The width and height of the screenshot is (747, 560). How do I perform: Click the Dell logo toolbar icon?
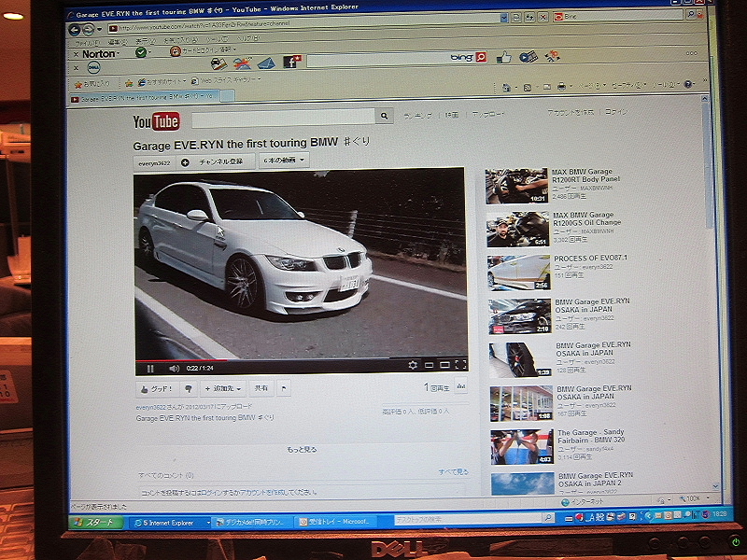click(x=94, y=67)
